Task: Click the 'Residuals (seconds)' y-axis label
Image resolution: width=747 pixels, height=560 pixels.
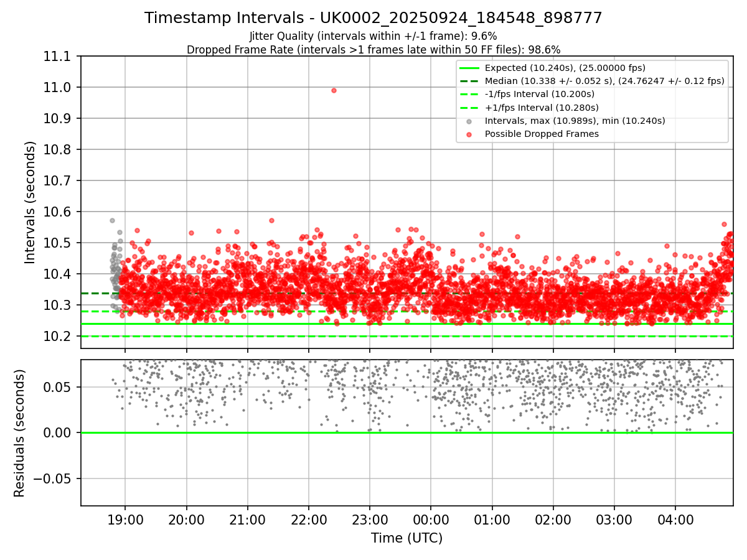Action: tap(19, 433)
